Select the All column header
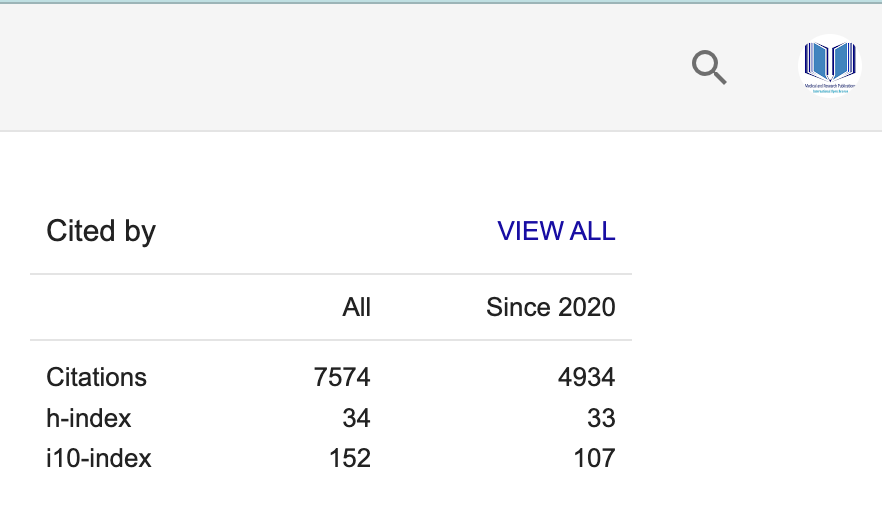The height and width of the screenshot is (522, 882). 356,307
